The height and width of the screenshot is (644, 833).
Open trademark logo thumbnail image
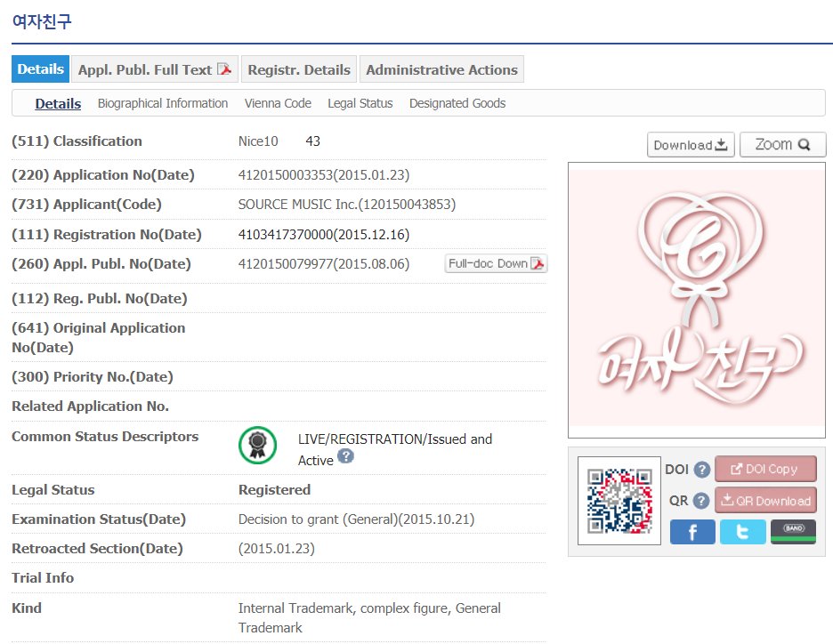pyautogui.click(x=697, y=300)
